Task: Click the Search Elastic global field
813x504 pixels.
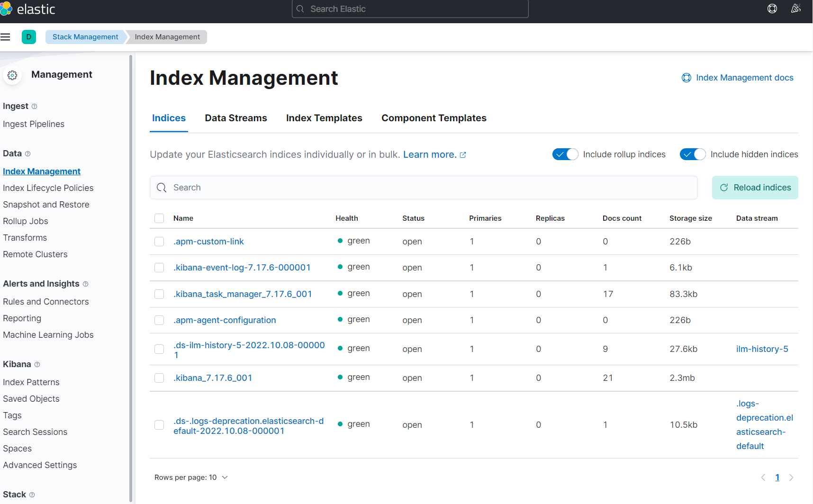Action: tap(410, 9)
